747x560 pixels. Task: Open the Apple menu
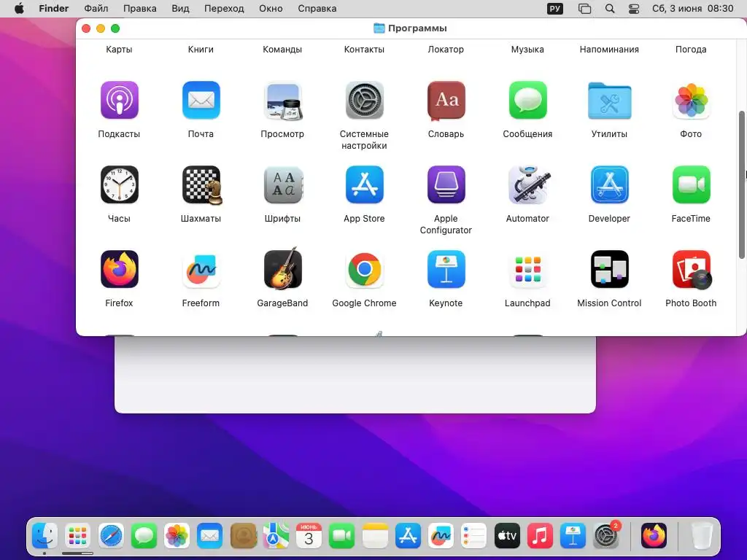[19, 9]
